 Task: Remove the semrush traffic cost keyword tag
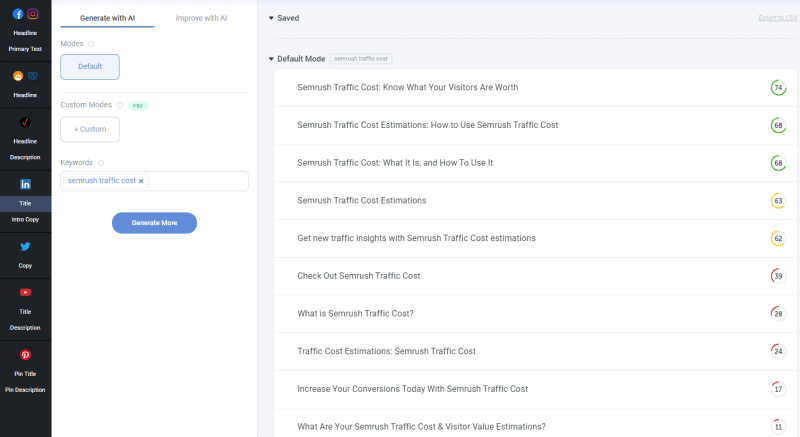click(x=141, y=181)
